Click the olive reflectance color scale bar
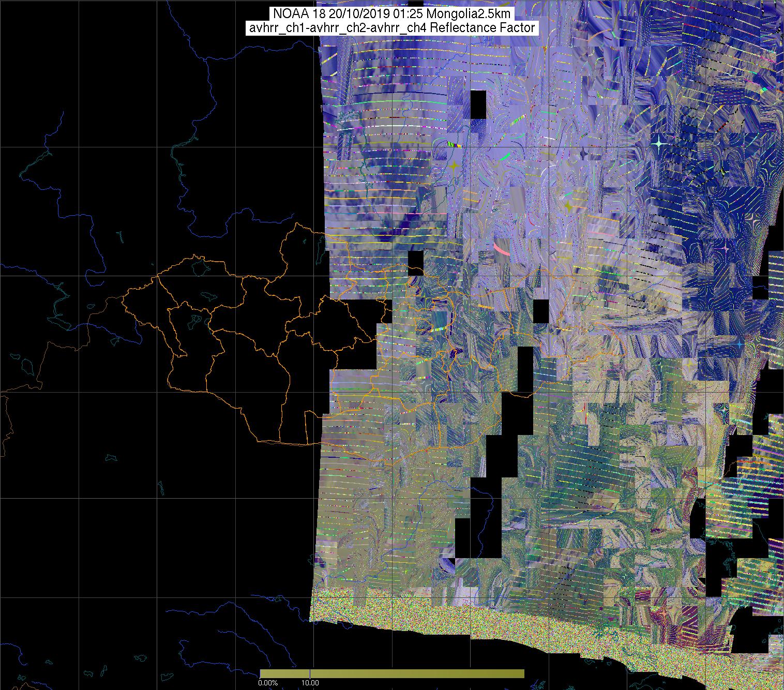Screen dimensions: 784x690 (x=391, y=673)
